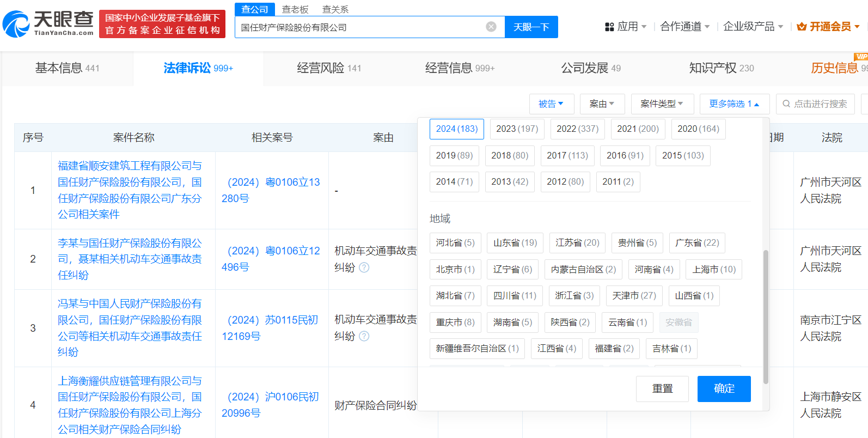The width and height of the screenshot is (868, 438).
Task: Select year filter 2024 (183)
Action: click(457, 129)
